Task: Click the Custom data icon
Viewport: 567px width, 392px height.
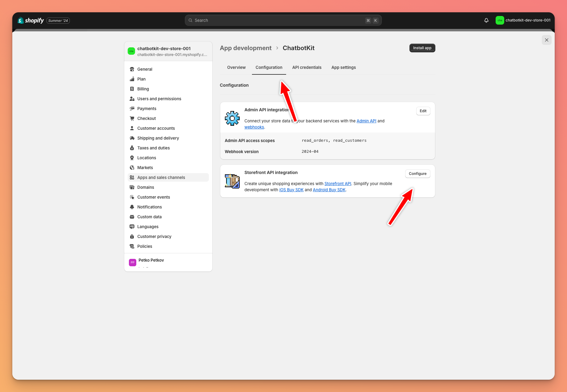Action: 132,217
